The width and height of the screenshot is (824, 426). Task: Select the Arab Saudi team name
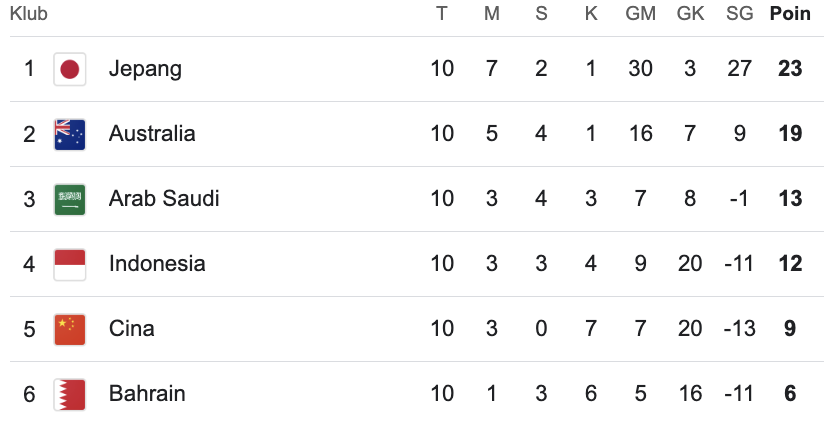(164, 199)
